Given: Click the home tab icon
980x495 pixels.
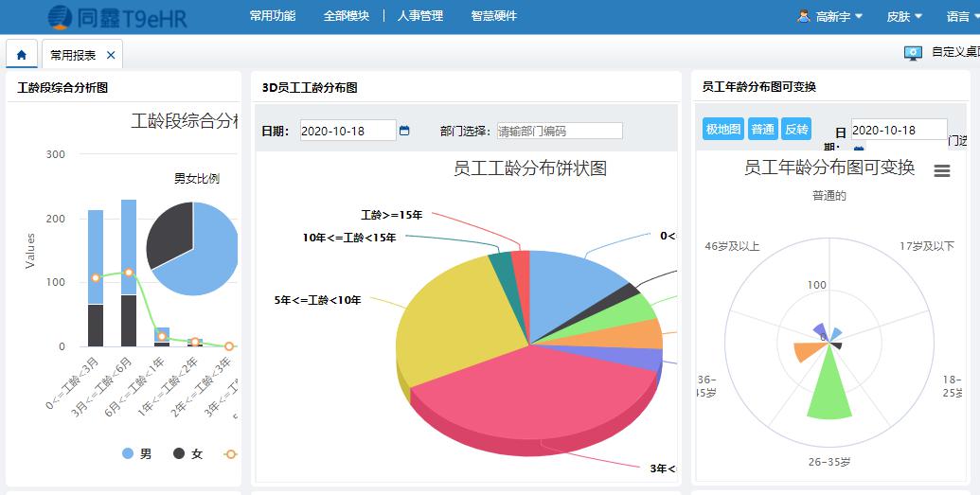Looking at the screenshot, I should 22,55.
